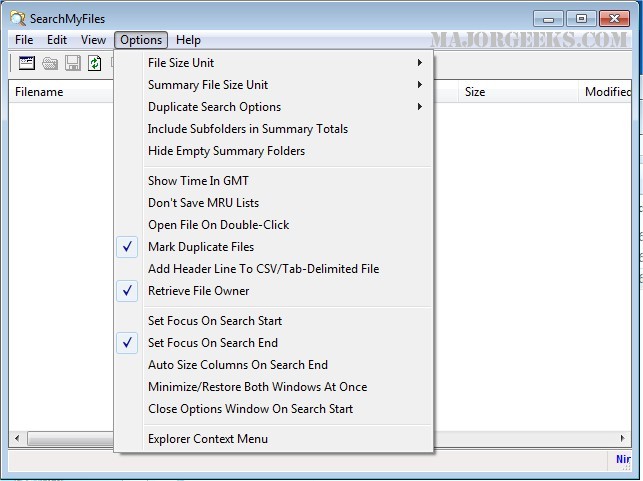Maximize the SearchMyFiles window
The height and width of the screenshot is (481, 643).
tap(581, 19)
